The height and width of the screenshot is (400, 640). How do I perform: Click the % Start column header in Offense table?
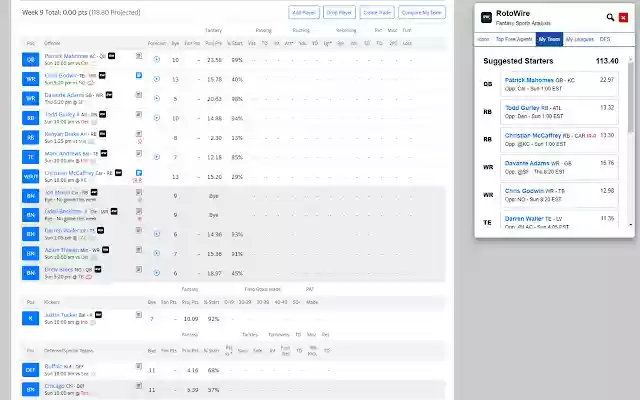click(x=235, y=43)
